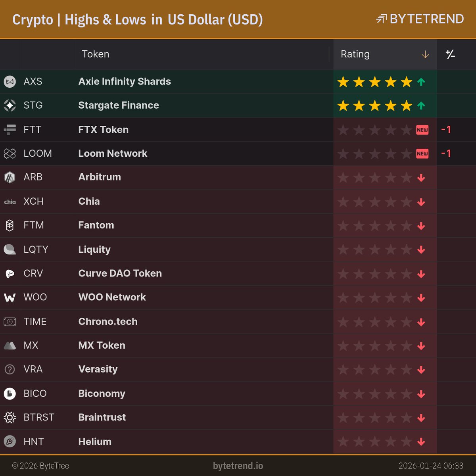Click the red down arrow for Helium
Image resolution: width=476 pixels, height=476 pixels.
421,441
